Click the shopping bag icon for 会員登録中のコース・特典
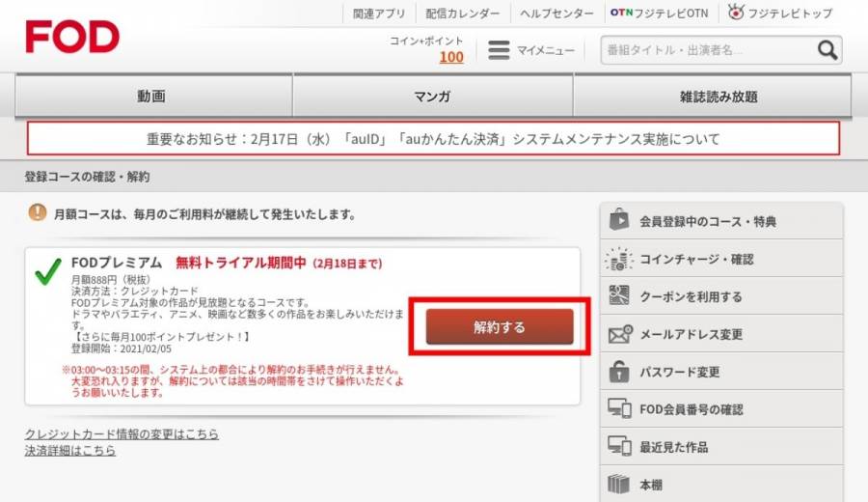The width and height of the screenshot is (868, 502). pos(619,220)
